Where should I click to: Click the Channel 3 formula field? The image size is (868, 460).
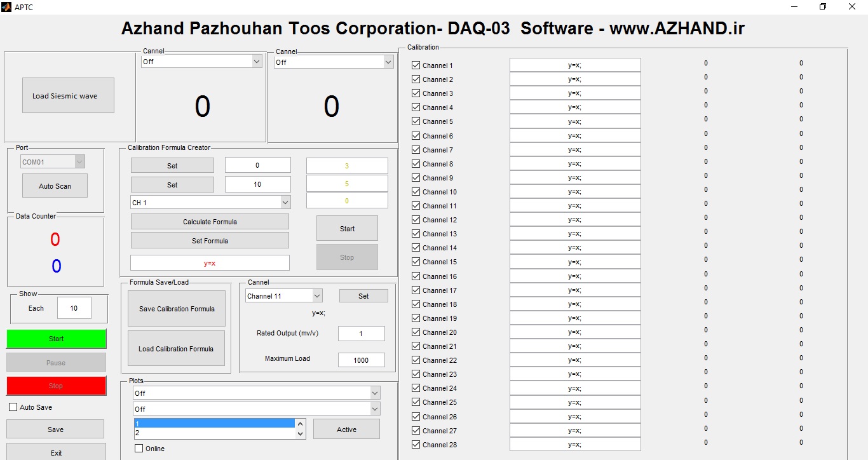point(575,93)
